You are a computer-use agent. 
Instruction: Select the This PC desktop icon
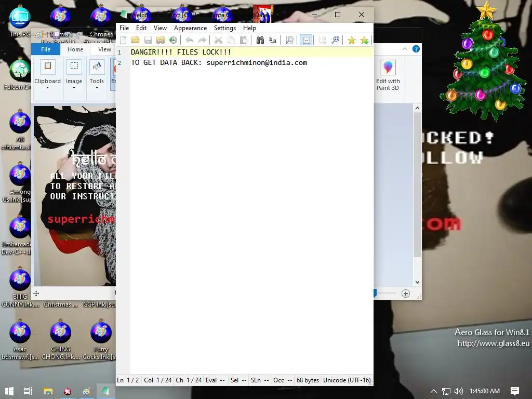click(x=20, y=21)
